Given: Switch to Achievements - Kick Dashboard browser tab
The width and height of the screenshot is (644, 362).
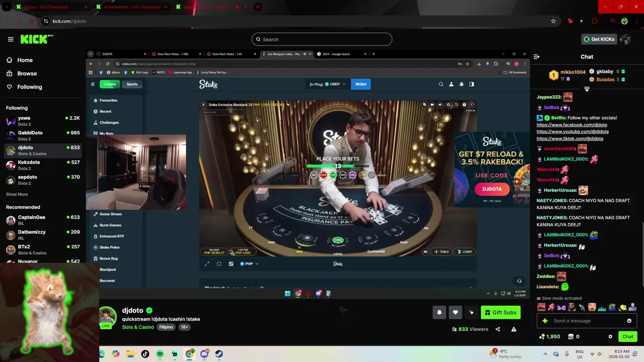Looking at the screenshot, I should [131, 7].
